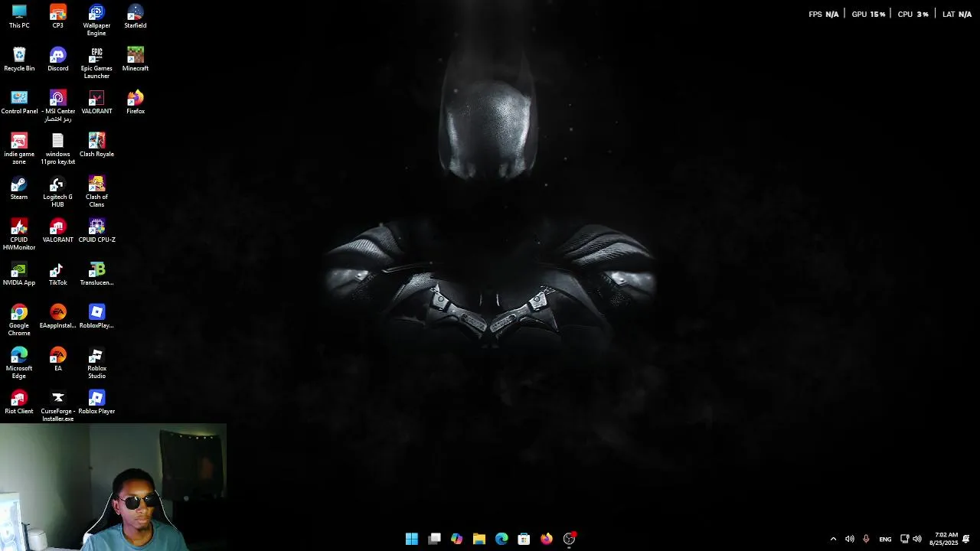Switch to OBS Studio on taskbar
The image size is (980, 551).
point(569,539)
